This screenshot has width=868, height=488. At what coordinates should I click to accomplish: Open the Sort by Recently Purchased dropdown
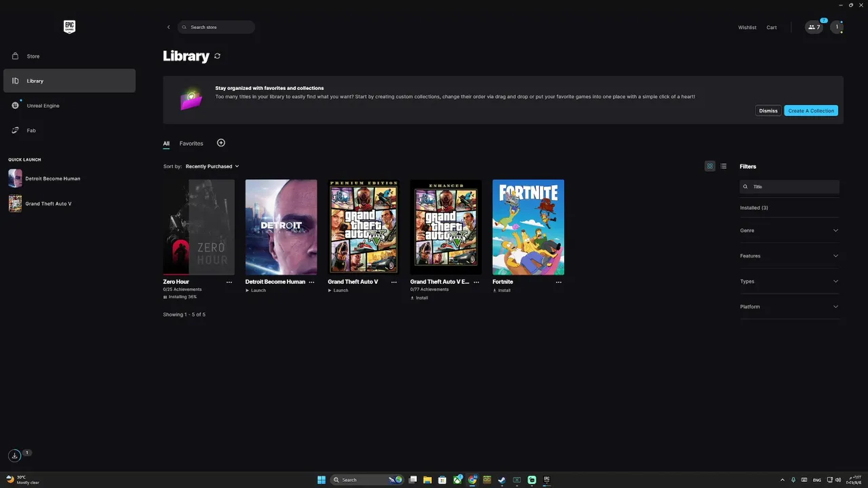pyautogui.click(x=212, y=166)
